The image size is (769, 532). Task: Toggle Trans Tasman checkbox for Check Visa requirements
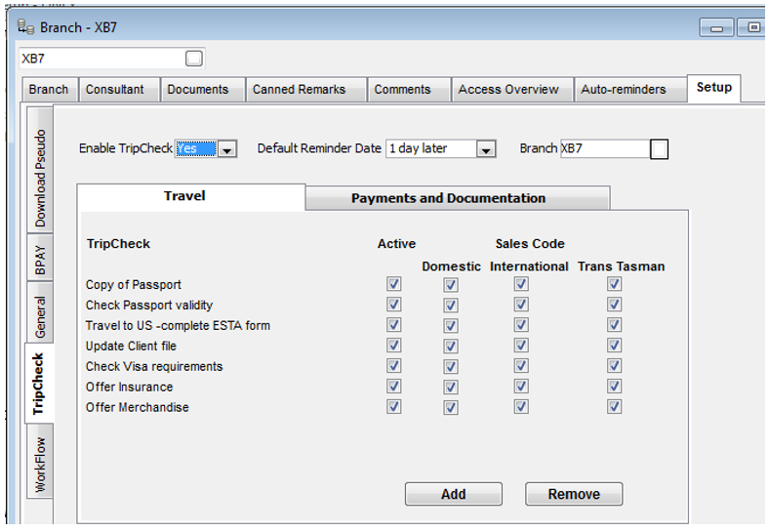(615, 366)
